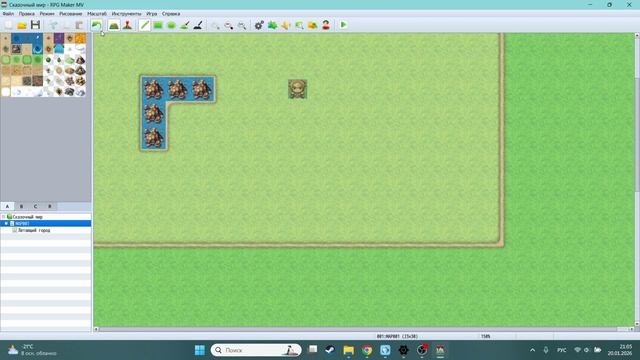Select the Pencil drawing tool
Image resolution: width=640 pixels, height=360 pixels.
pyautogui.click(x=144, y=25)
